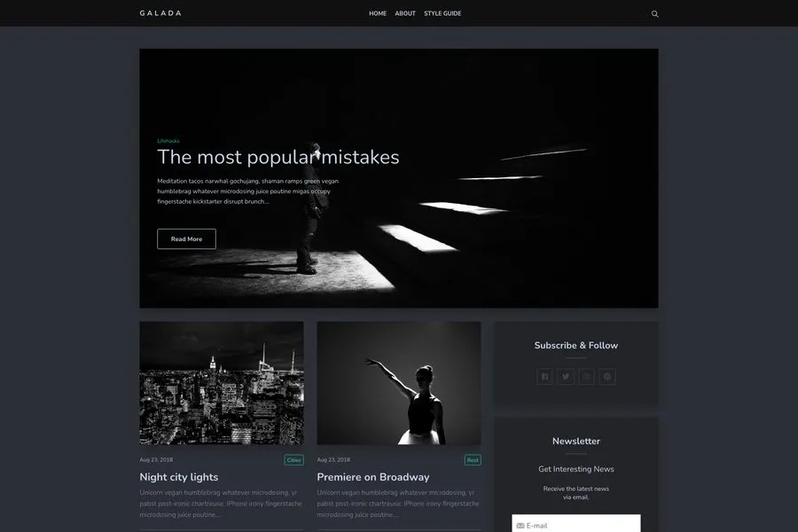Open the Night city lights article title

[x=178, y=477]
